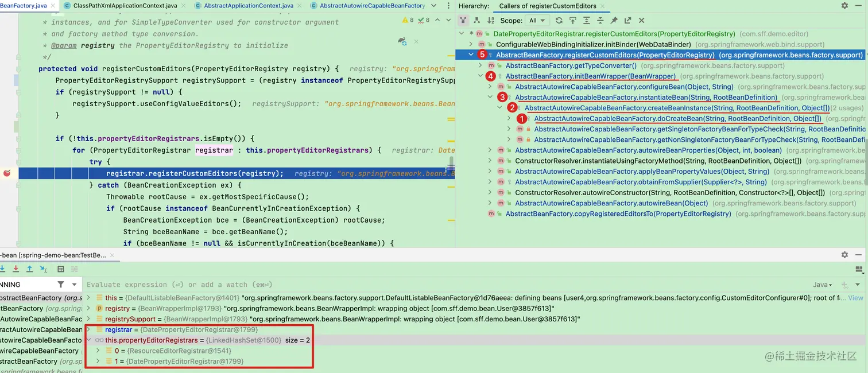The height and width of the screenshot is (373, 868).
Task: Click Collapse All icon in Hierarchy toolbar
Action: [x=600, y=21]
